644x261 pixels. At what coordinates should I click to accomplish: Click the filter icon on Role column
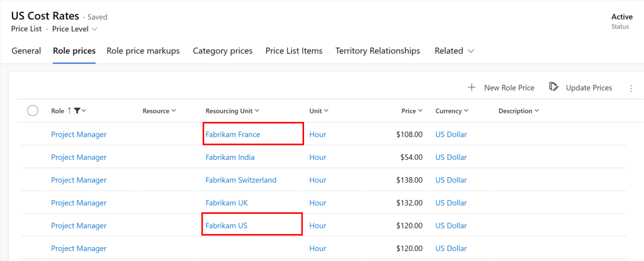[77, 111]
